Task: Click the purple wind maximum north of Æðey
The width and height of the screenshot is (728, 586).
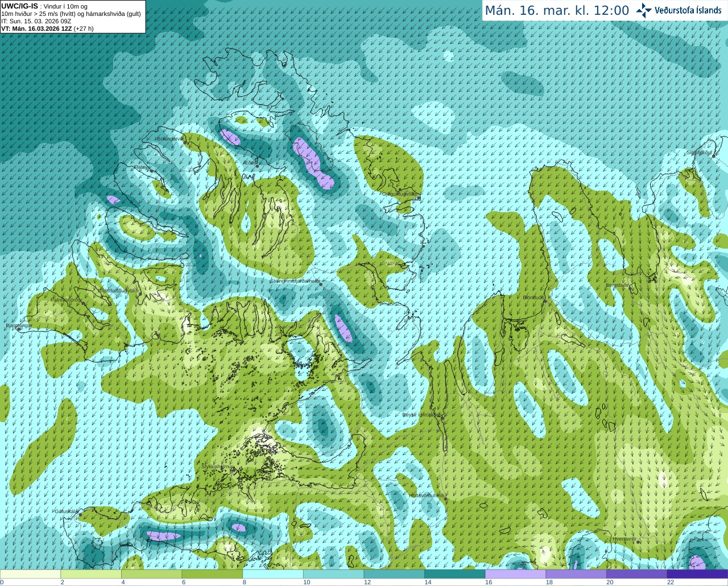Action: click(230, 137)
